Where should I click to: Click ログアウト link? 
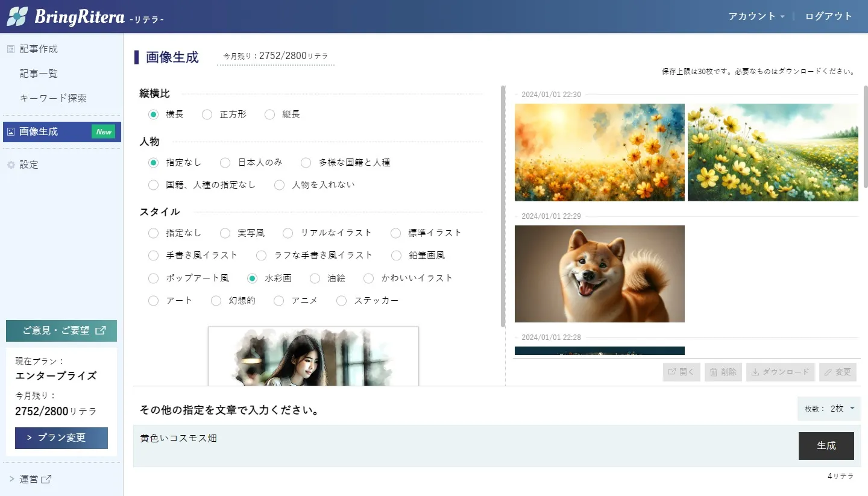pyautogui.click(x=829, y=16)
